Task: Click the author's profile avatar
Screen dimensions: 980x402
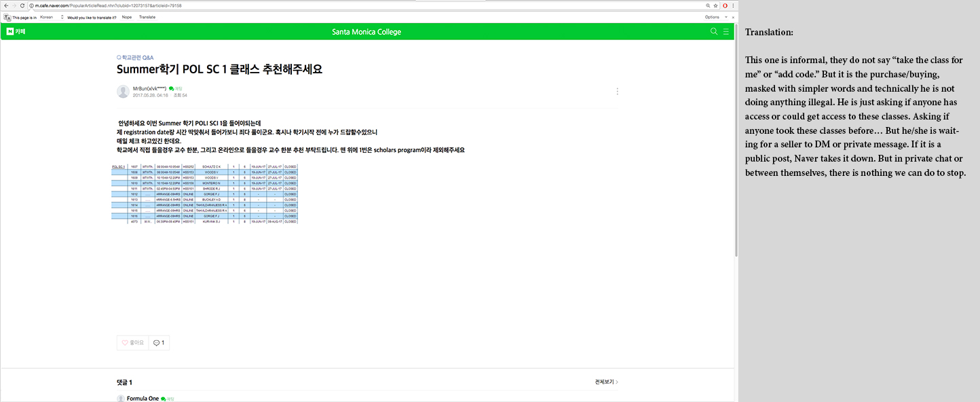Action: tap(123, 92)
